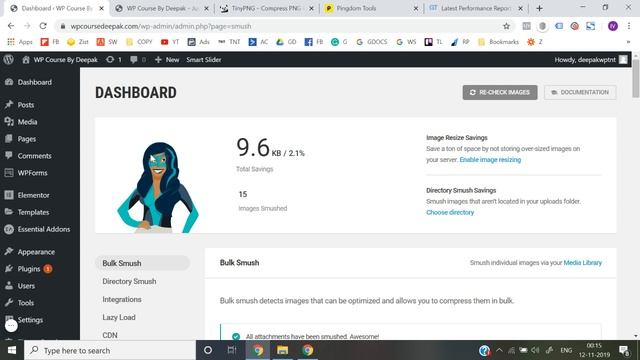Viewport: 640px width, 360px height.
Task: Select the Lazy Load tab
Action: coord(119,317)
